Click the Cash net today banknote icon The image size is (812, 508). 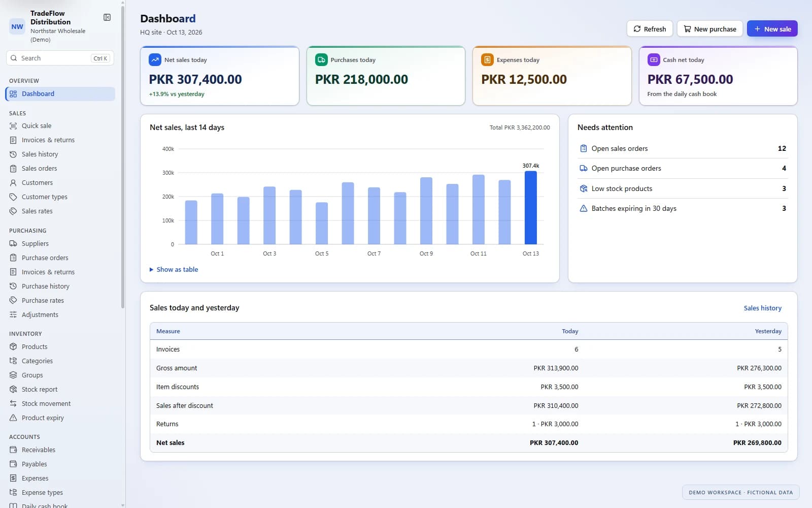(x=654, y=60)
